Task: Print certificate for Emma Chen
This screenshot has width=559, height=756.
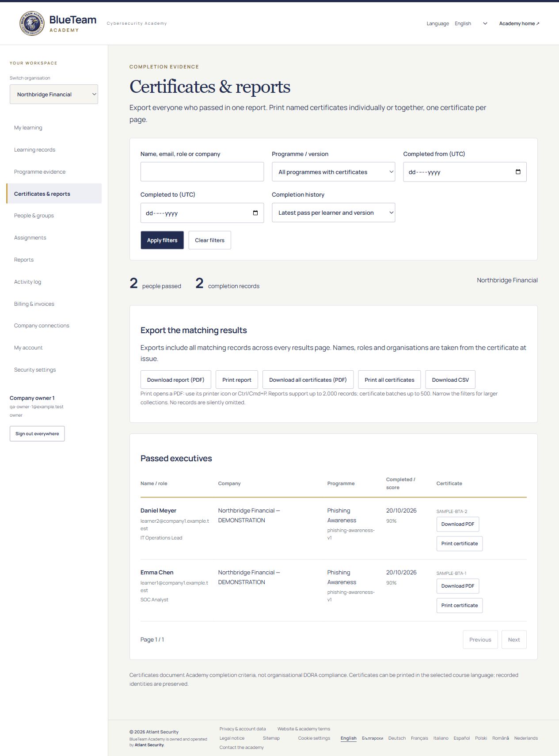Action: [460, 605]
